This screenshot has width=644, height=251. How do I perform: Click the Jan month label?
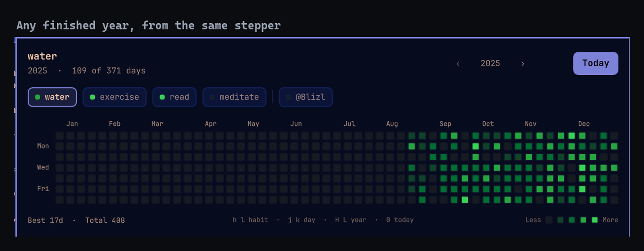click(x=72, y=124)
